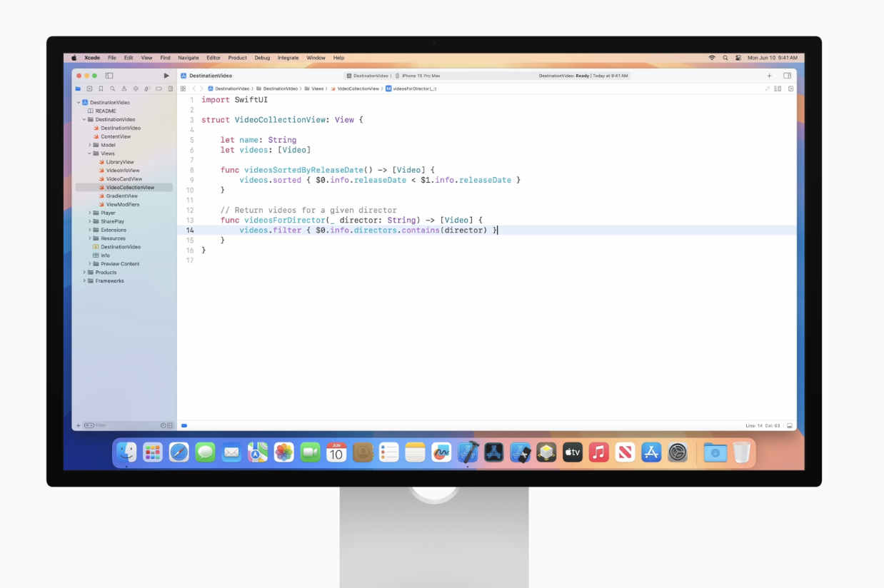The height and width of the screenshot is (588, 884).
Task: Expand the Frameworks group
Action: tap(84, 281)
